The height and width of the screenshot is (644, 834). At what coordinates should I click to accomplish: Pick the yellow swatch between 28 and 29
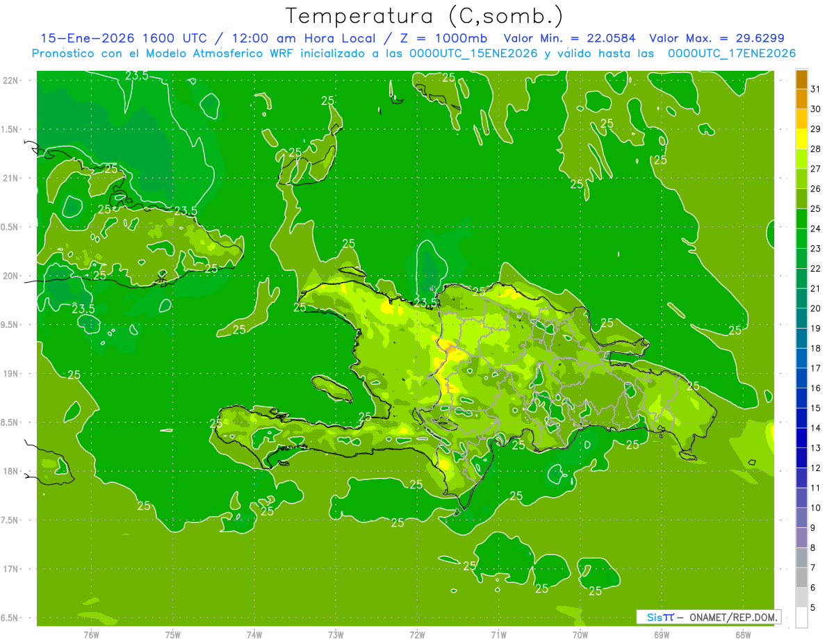click(801, 139)
